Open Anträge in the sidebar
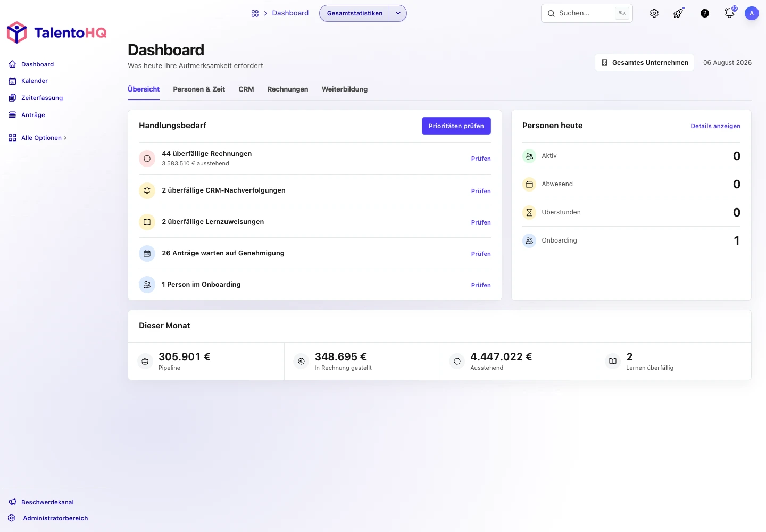 point(33,115)
